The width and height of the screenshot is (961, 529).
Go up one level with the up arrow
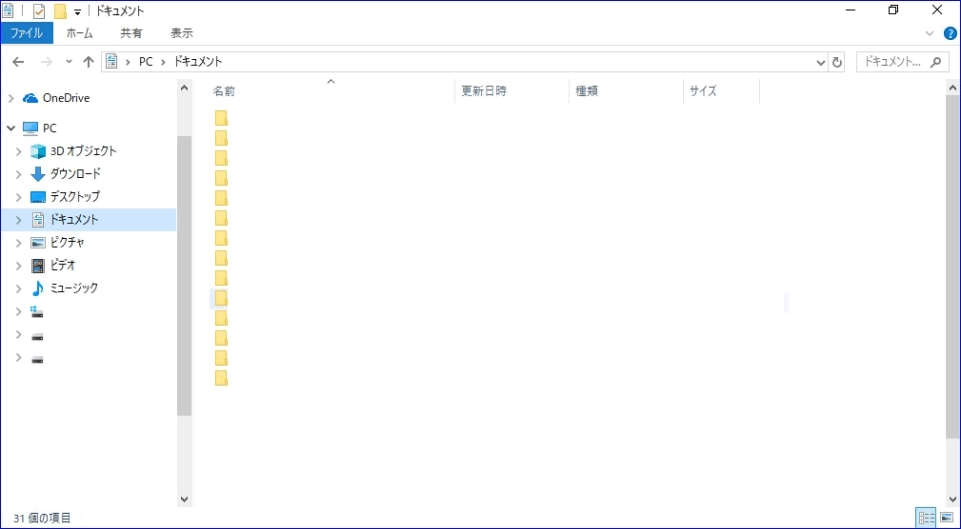[88, 62]
